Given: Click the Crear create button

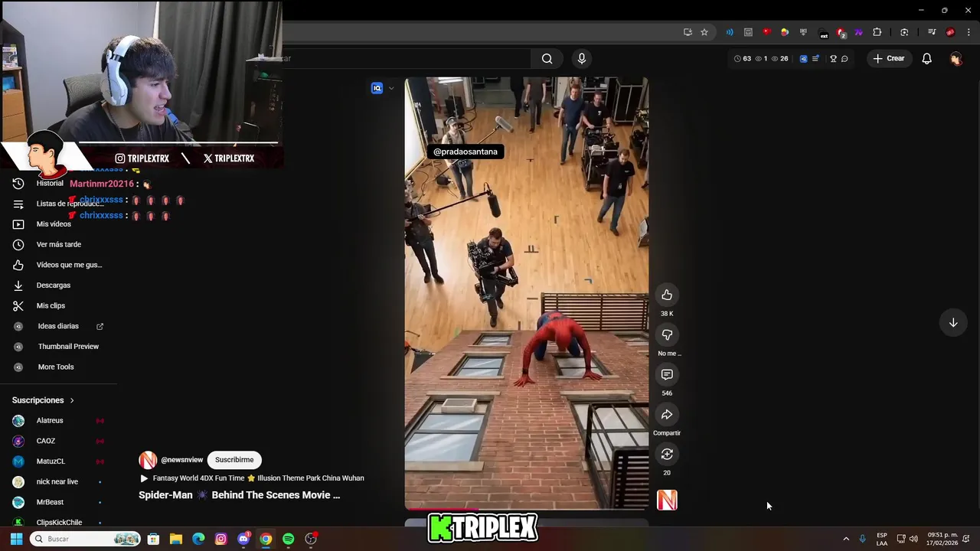Looking at the screenshot, I should coord(888,58).
